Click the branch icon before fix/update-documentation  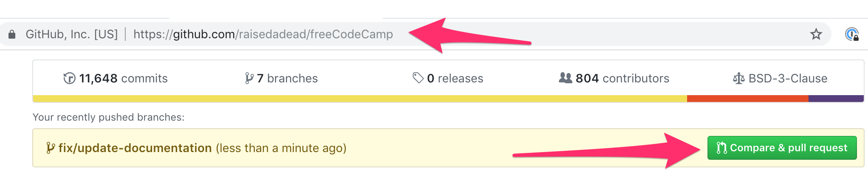(51, 148)
